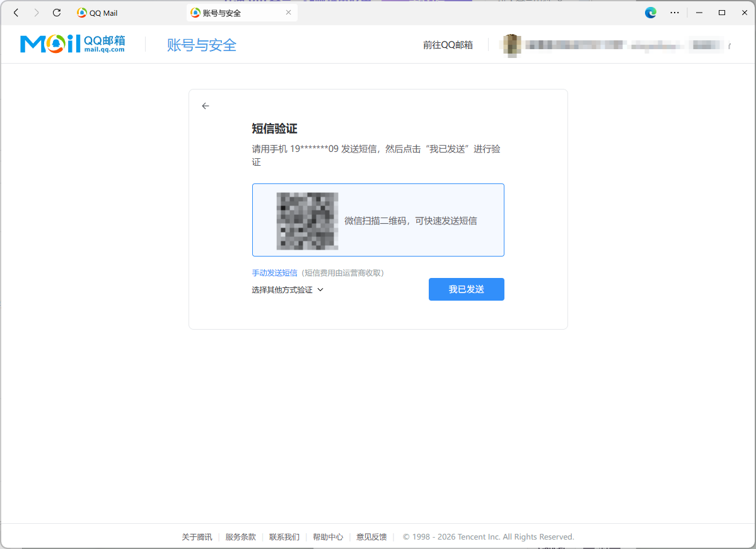Open the Edge browser profile icon

click(650, 13)
